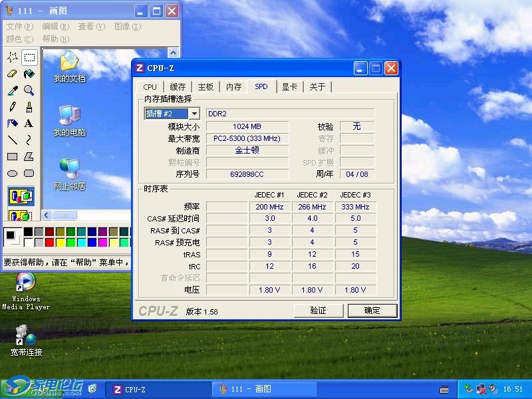Screen dimensions: 532x399
Task: Maximize the Paint window
Action: click(x=156, y=11)
